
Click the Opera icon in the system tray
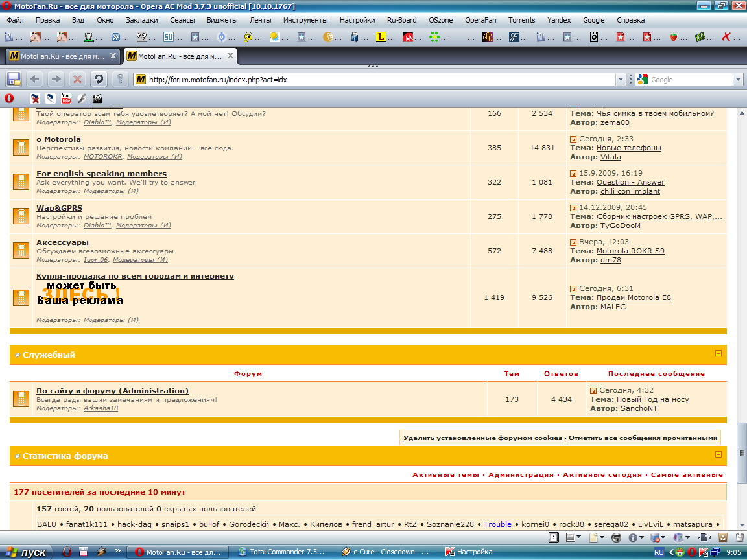click(x=692, y=552)
